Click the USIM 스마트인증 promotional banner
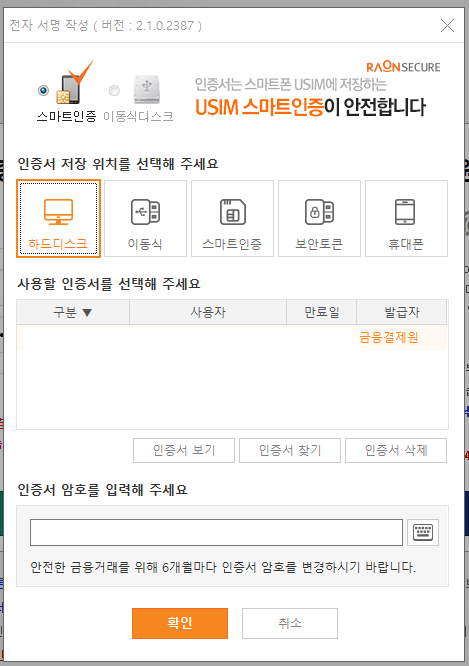469x666 pixels. pyautogui.click(x=310, y=99)
